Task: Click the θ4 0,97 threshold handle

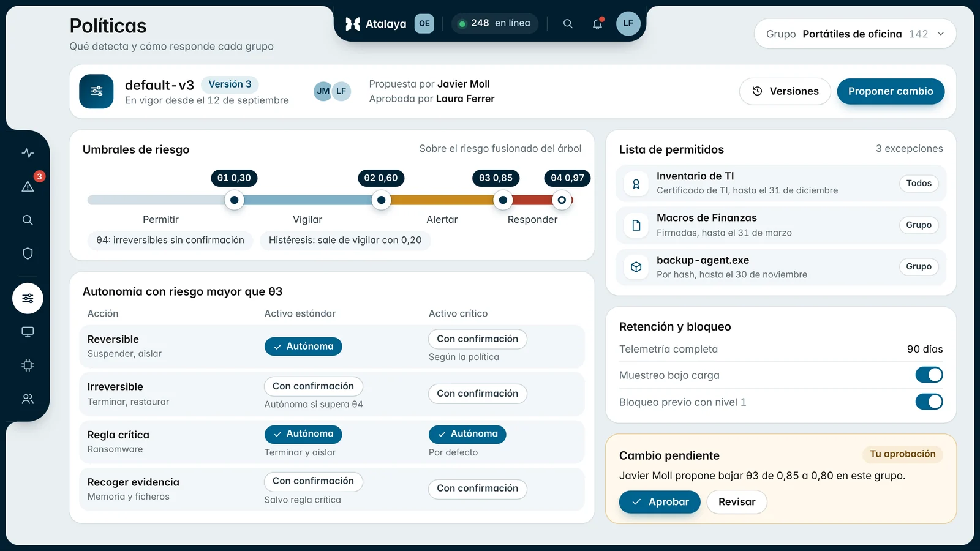Action: pos(562,200)
